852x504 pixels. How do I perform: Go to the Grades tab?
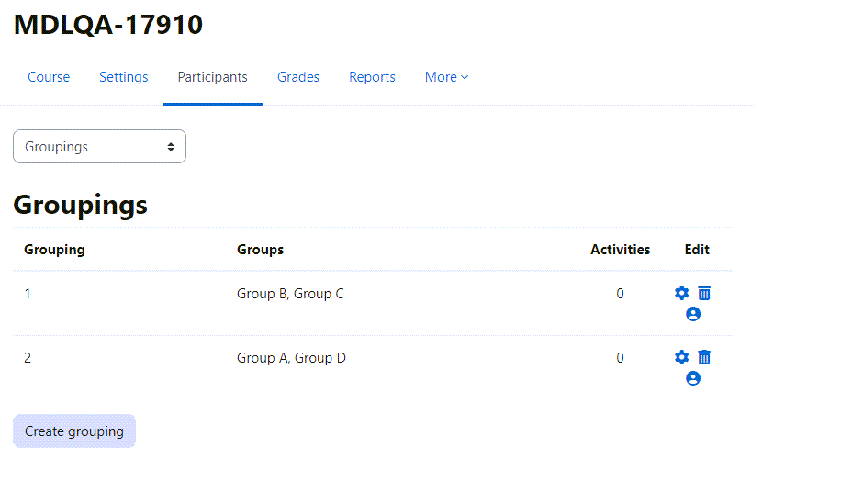pos(297,77)
